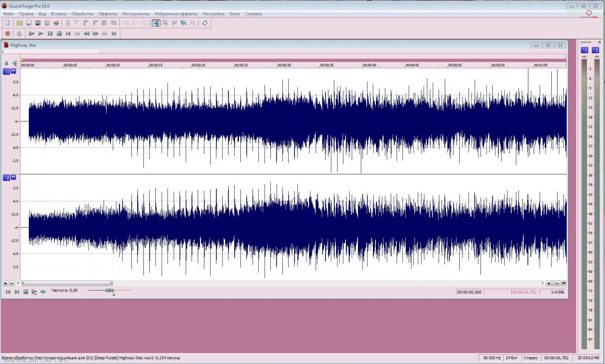Viewport: 605px width, 364px height.
Task: Click the New file icon
Action: coord(7,23)
